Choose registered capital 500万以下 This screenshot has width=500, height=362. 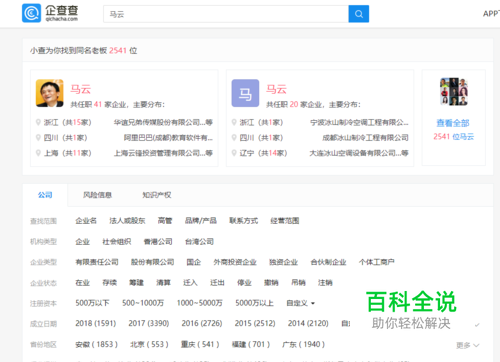click(92, 303)
